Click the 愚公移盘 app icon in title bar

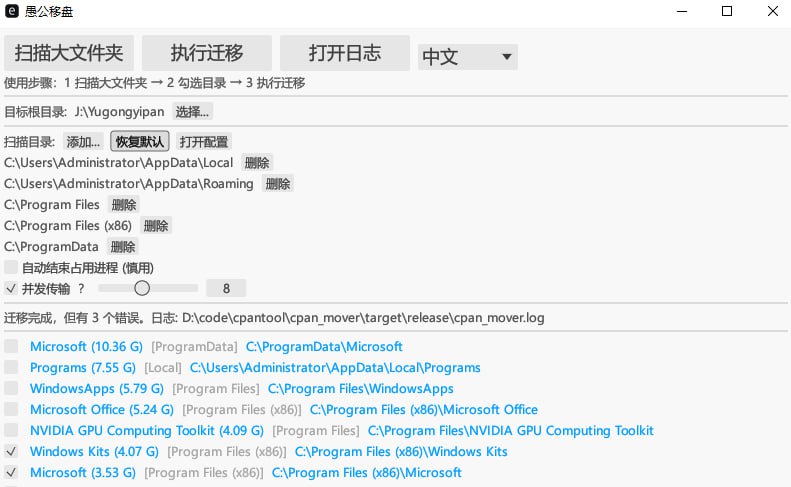click(13, 12)
